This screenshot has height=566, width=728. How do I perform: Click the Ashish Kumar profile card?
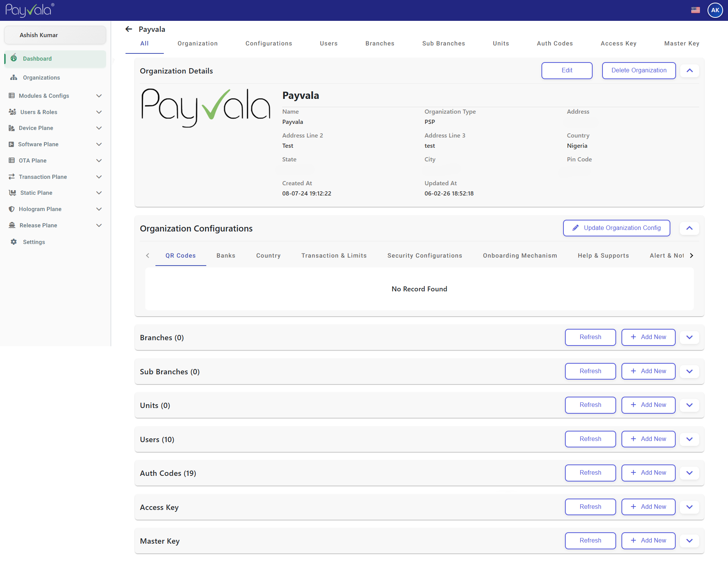point(55,35)
